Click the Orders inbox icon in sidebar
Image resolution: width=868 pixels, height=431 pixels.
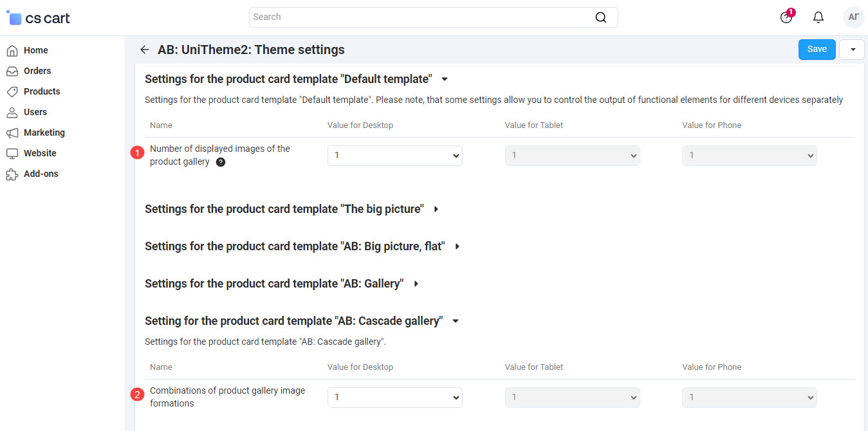pyautogui.click(x=12, y=71)
